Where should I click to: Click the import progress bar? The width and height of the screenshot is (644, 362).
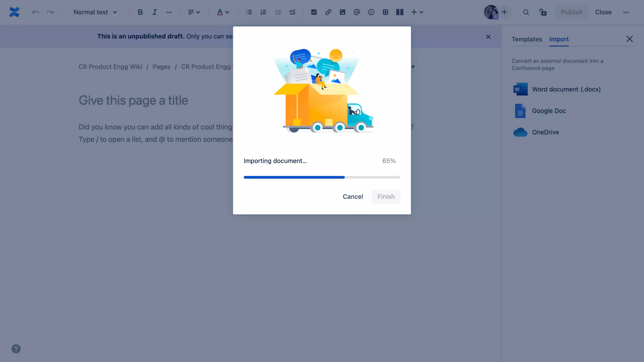pos(322,177)
